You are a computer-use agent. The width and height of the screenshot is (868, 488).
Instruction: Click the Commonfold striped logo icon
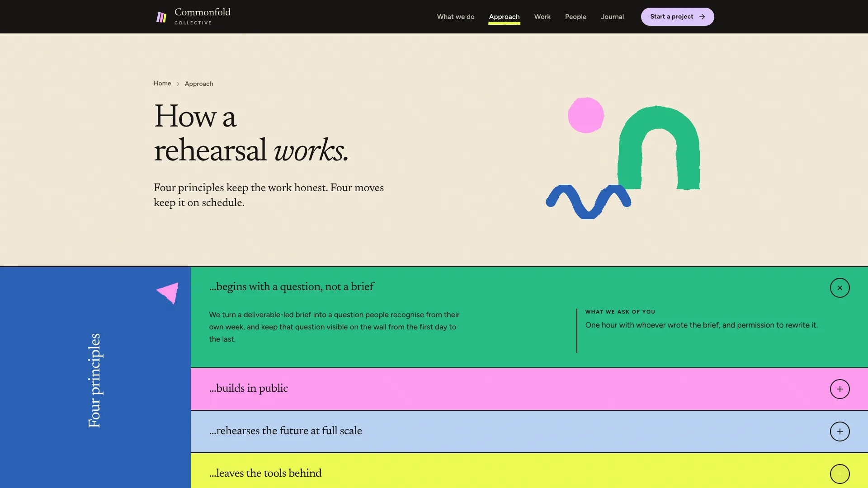pos(161,17)
